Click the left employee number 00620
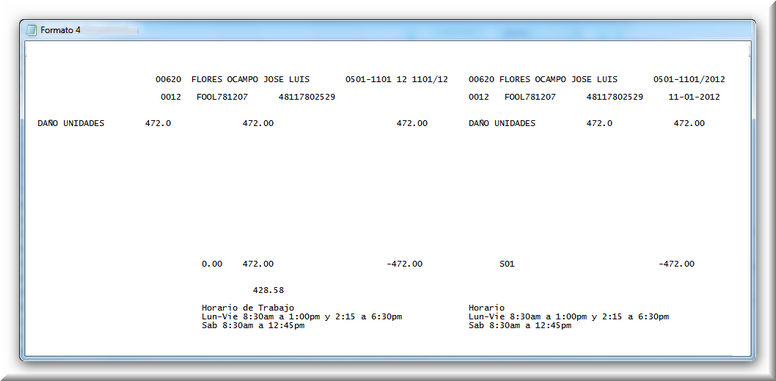 pyautogui.click(x=168, y=79)
